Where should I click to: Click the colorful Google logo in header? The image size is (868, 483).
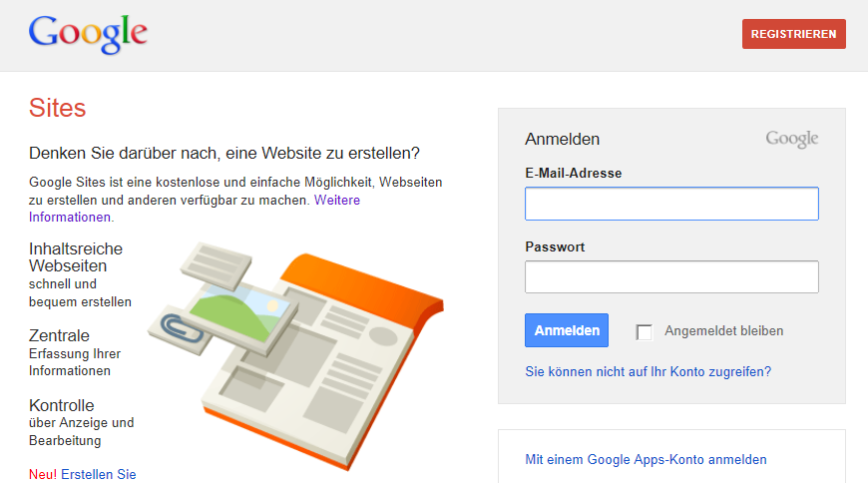click(x=88, y=33)
